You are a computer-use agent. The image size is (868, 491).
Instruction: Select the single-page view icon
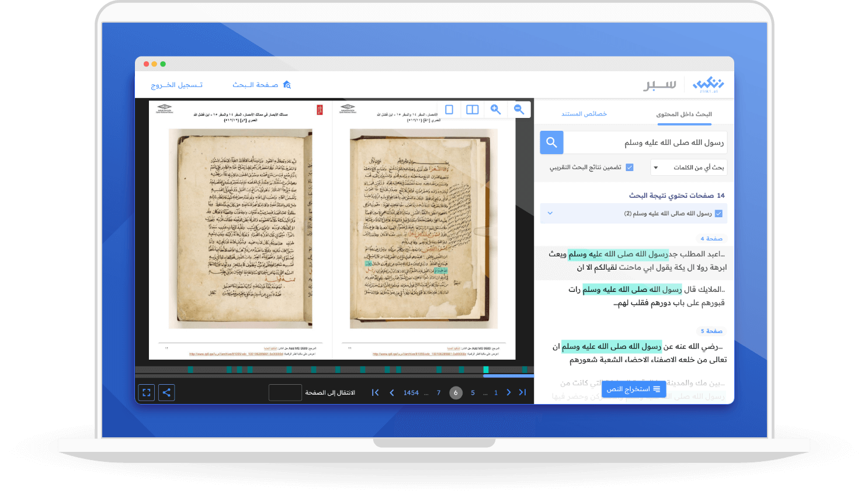click(450, 109)
